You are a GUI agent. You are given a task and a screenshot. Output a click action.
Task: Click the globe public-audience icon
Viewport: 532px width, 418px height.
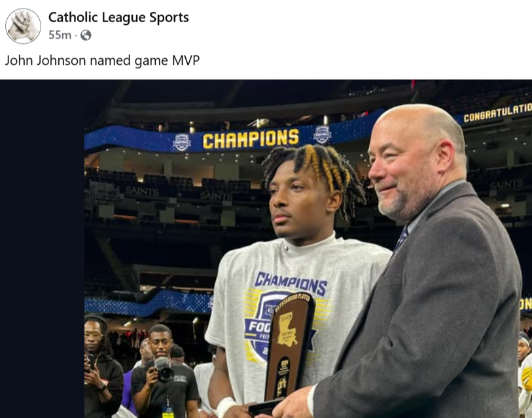[86, 35]
